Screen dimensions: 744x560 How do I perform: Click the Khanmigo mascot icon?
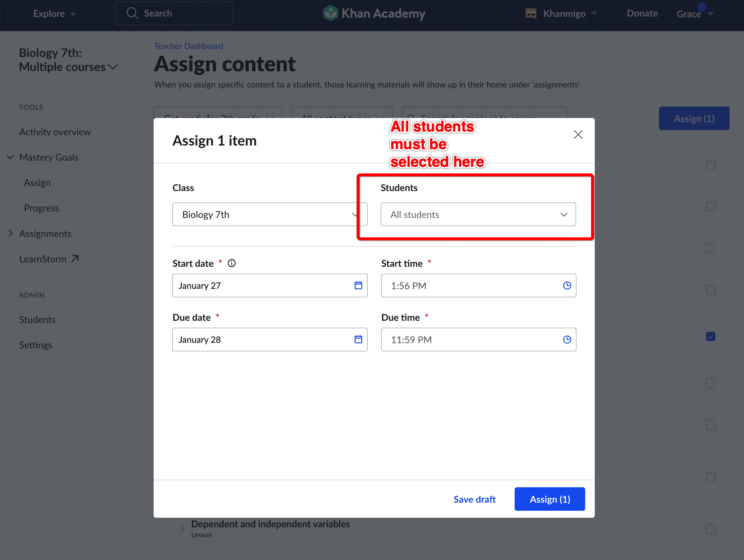531,14
